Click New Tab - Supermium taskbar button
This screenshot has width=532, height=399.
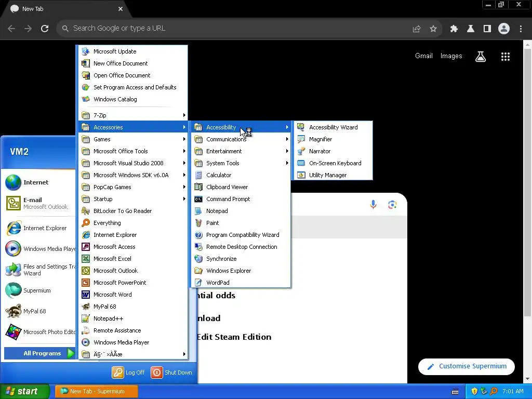(96, 391)
